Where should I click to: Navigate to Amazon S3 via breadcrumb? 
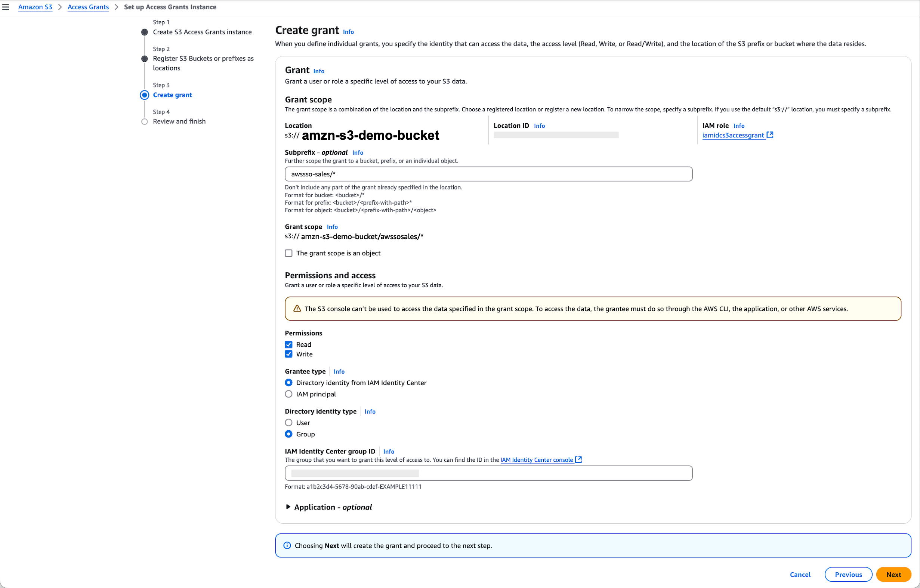point(35,7)
